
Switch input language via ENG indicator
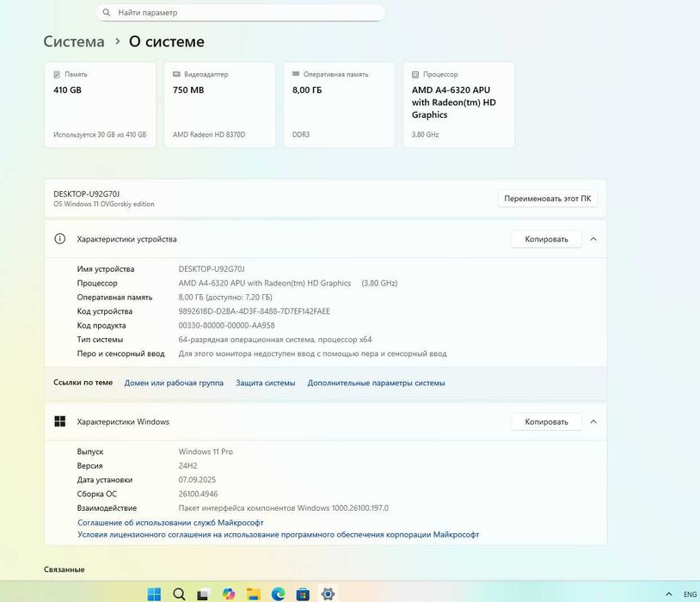[690, 594]
